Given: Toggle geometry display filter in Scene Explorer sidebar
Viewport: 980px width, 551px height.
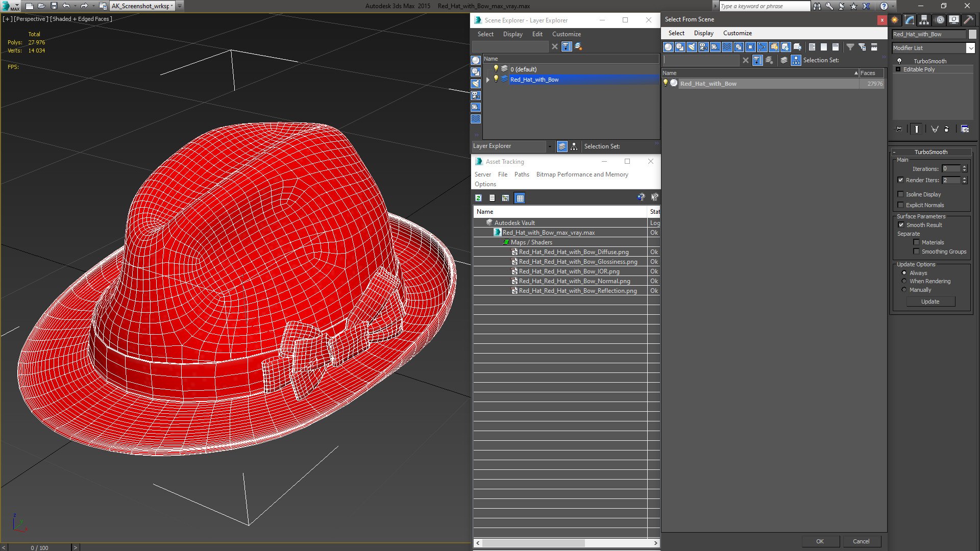Looking at the screenshot, I should tap(476, 60).
